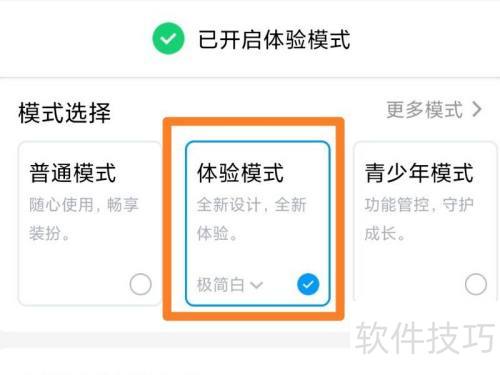This screenshot has width=500, height=375.
Task: Choose the 青少年模式 card title
Action: coord(419,173)
